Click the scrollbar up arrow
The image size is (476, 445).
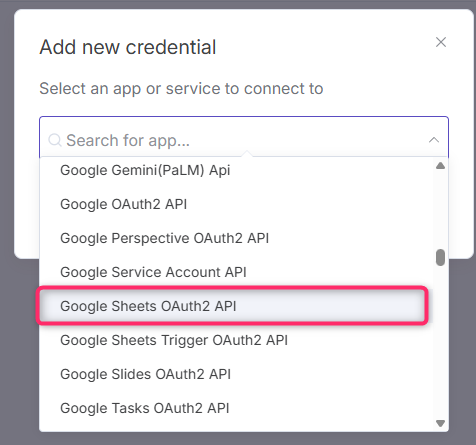pos(440,166)
